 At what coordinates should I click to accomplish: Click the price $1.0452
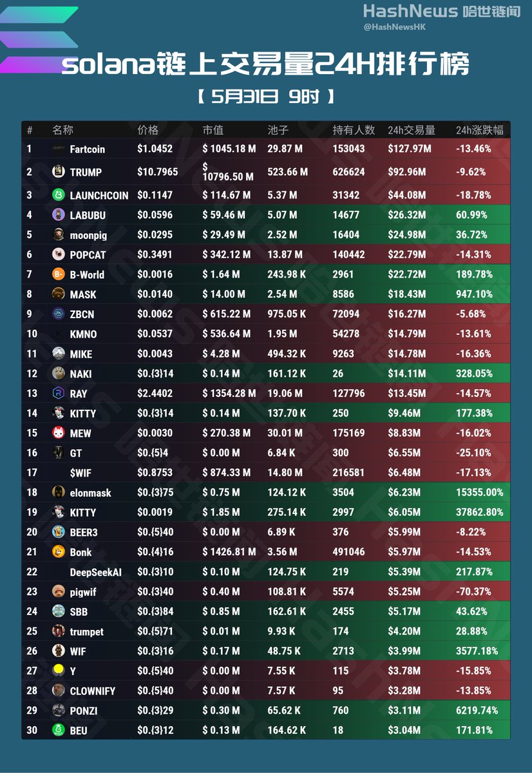(155, 149)
